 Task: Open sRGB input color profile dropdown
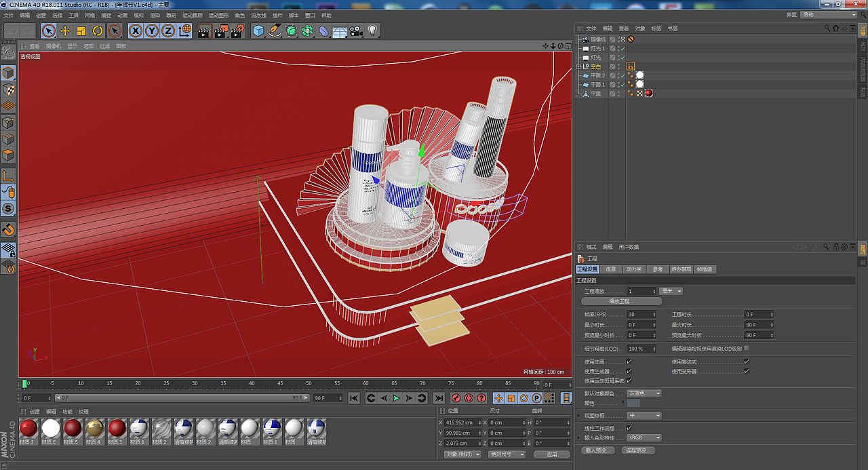pos(644,437)
